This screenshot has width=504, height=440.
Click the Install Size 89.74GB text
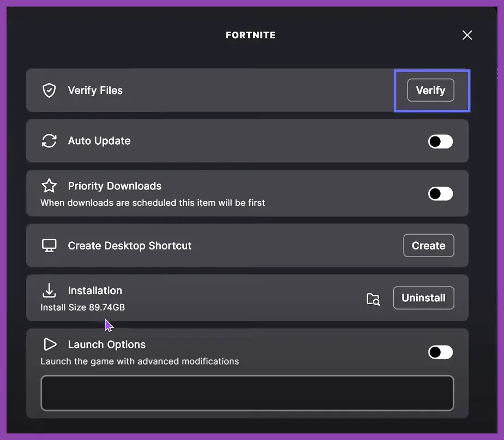click(82, 307)
